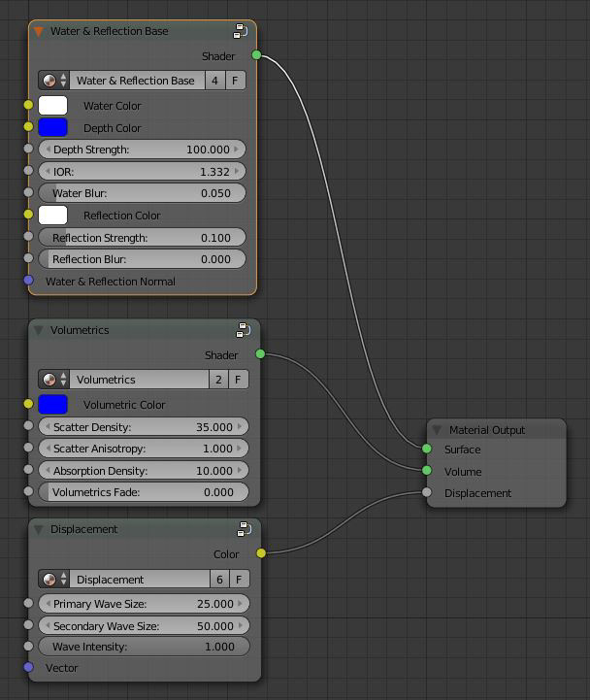Click the Reflection Strength input socket
590x700 pixels.
coord(28,236)
